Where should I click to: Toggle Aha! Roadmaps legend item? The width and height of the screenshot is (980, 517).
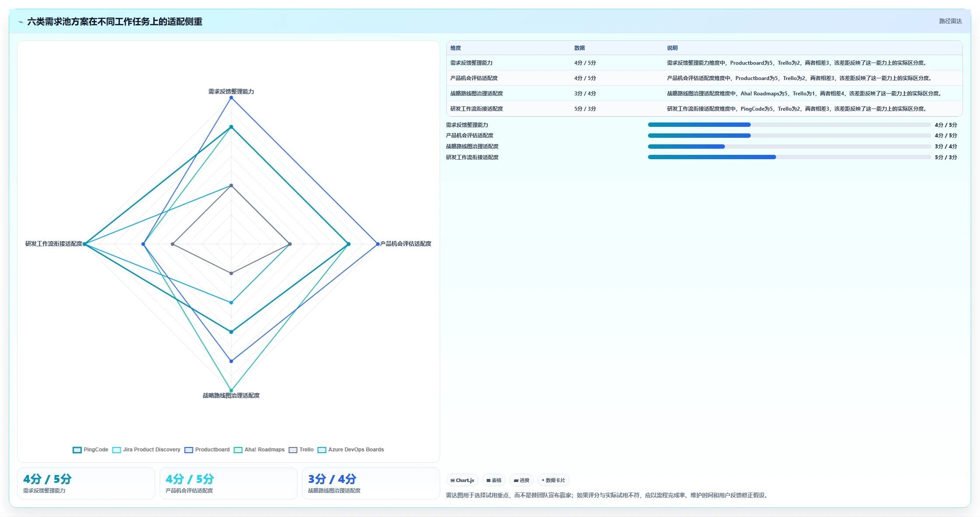click(x=259, y=450)
